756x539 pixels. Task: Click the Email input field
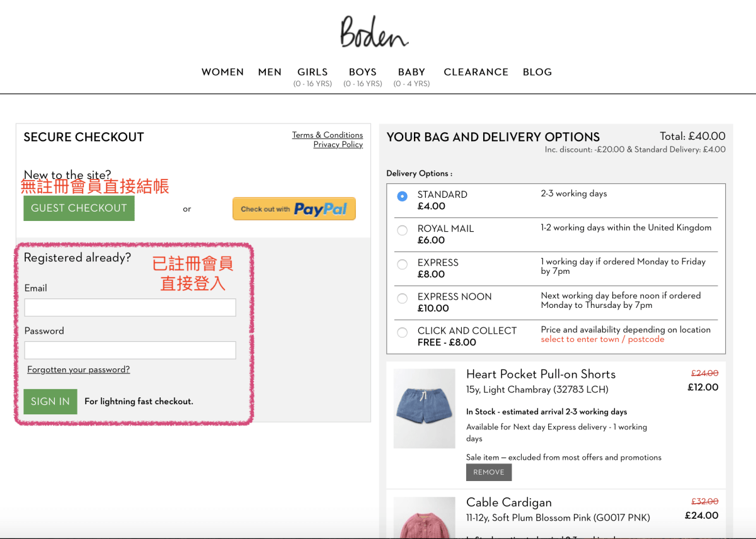pyautogui.click(x=130, y=307)
